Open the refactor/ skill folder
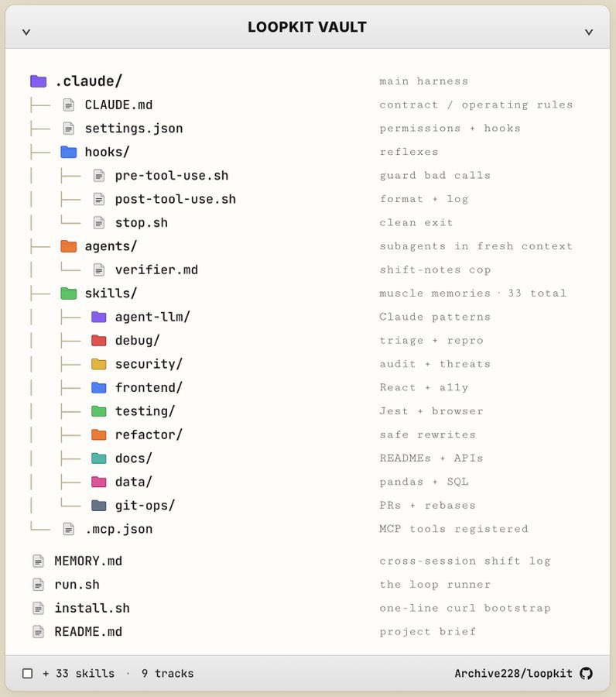 [149, 434]
